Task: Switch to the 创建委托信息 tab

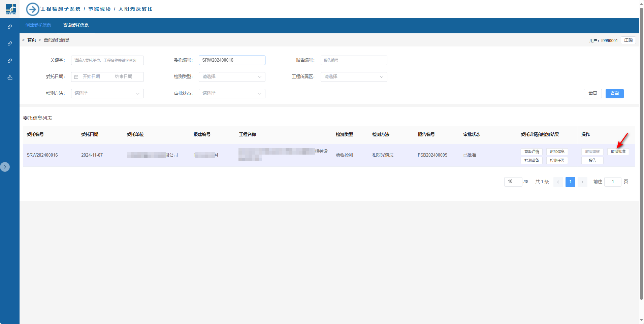Action: [38, 26]
